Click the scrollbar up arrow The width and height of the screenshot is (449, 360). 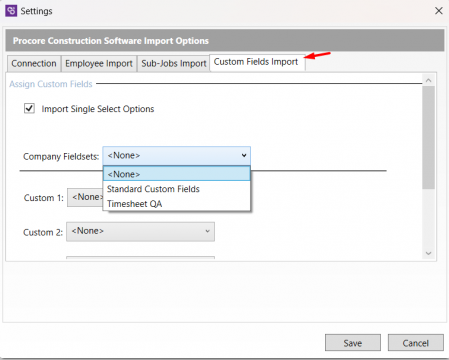point(429,80)
